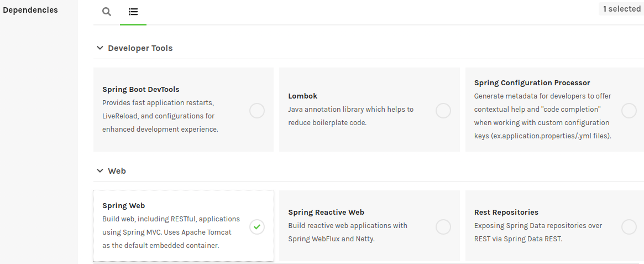
Task: Click the Developer Tools section heading
Action: (x=140, y=48)
